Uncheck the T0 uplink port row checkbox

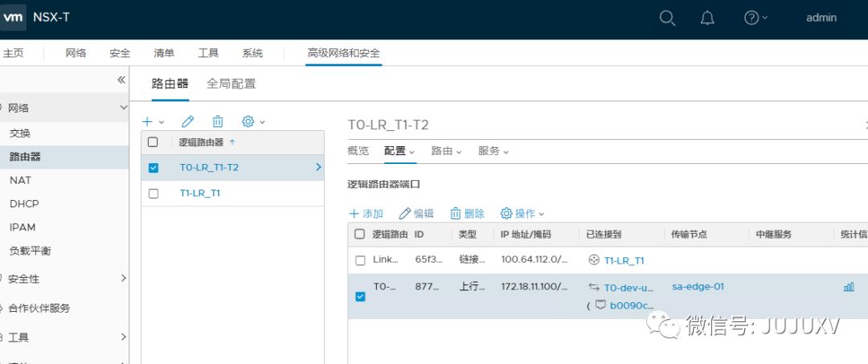click(360, 297)
